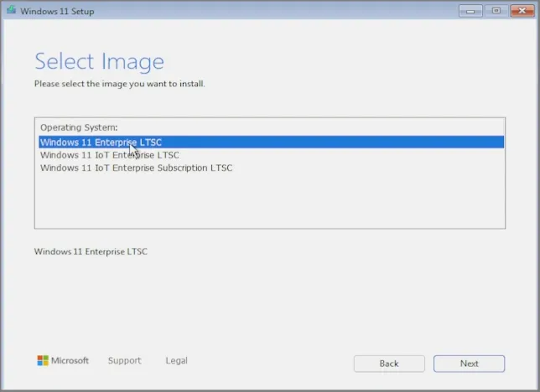Minimize the Windows 11 Setup window
540x392 pixels.
[x=470, y=11]
